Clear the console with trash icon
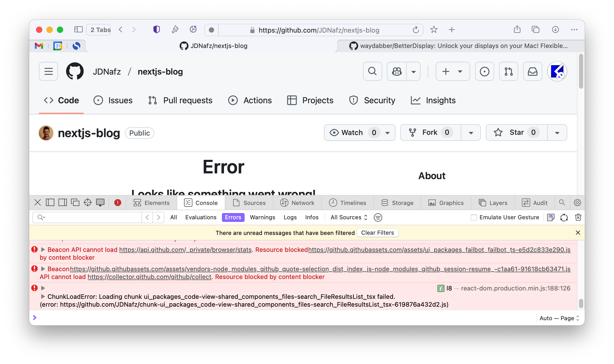This screenshot has width=614, height=364. (578, 217)
